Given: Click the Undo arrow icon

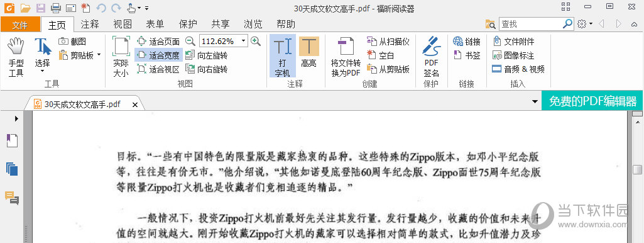Looking at the screenshot, I should pos(101,8).
